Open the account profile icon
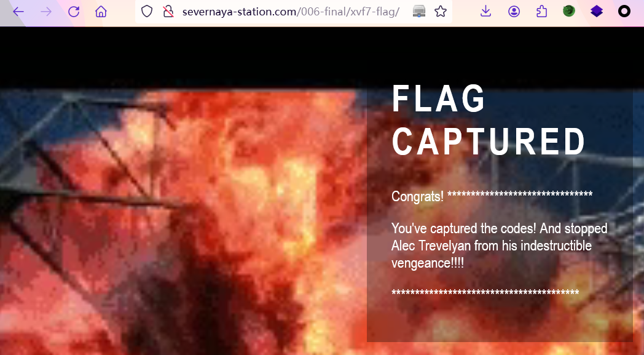Viewport: 644px width, 355px height. point(514,11)
